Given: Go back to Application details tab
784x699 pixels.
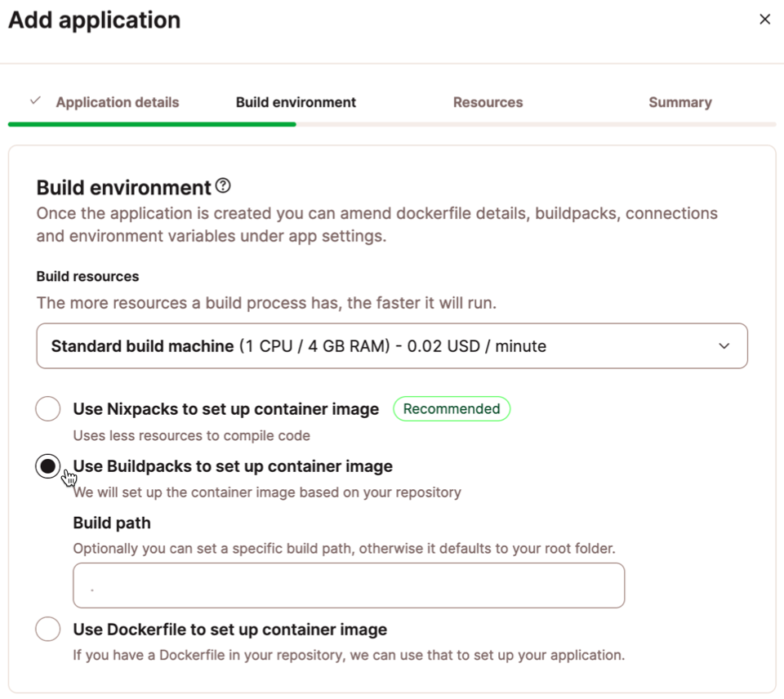Looking at the screenshot, I should [x=117, y=102].
